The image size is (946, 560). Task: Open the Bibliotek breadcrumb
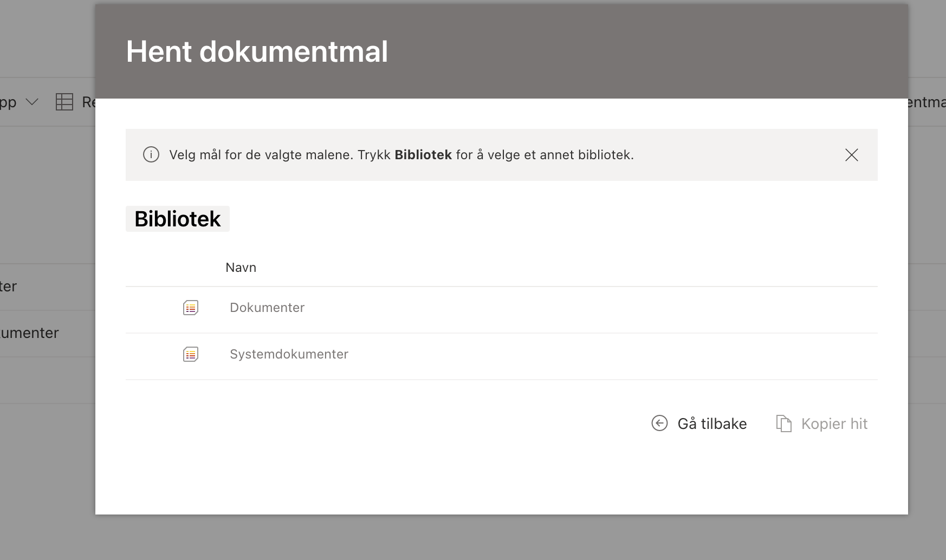point(178,219)
